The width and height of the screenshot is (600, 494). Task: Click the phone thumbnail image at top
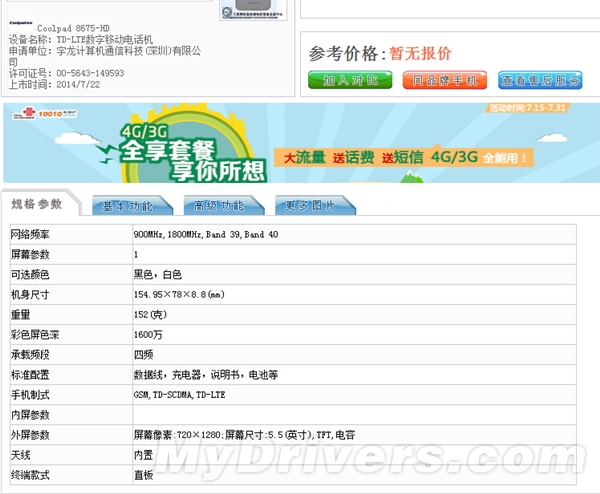coord(253,10)
